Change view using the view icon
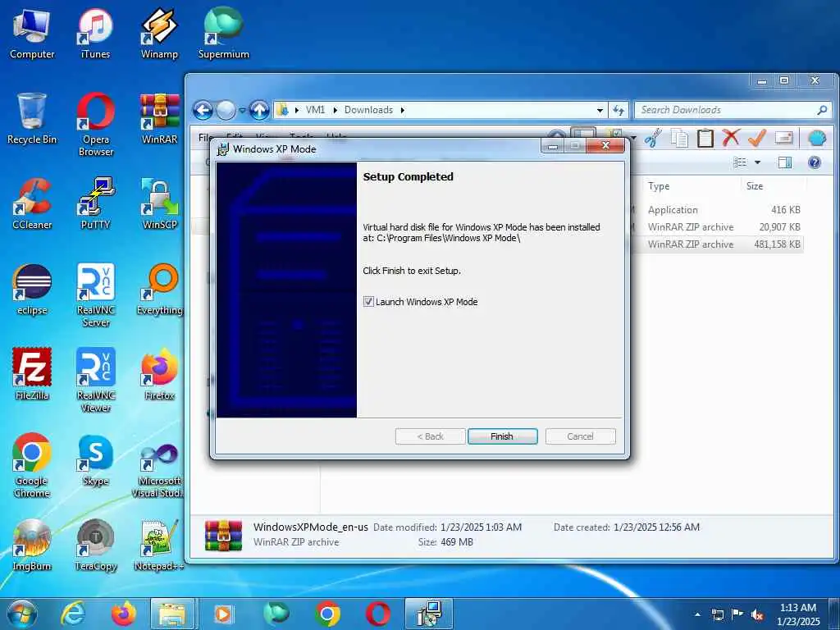 (x=740, y=162)
